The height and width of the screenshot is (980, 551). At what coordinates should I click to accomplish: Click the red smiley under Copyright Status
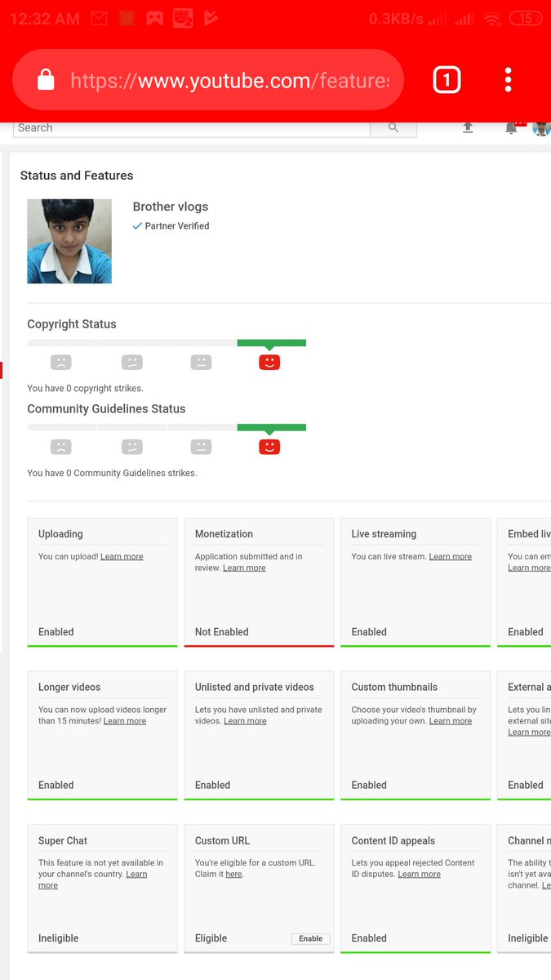pos(269,362)
